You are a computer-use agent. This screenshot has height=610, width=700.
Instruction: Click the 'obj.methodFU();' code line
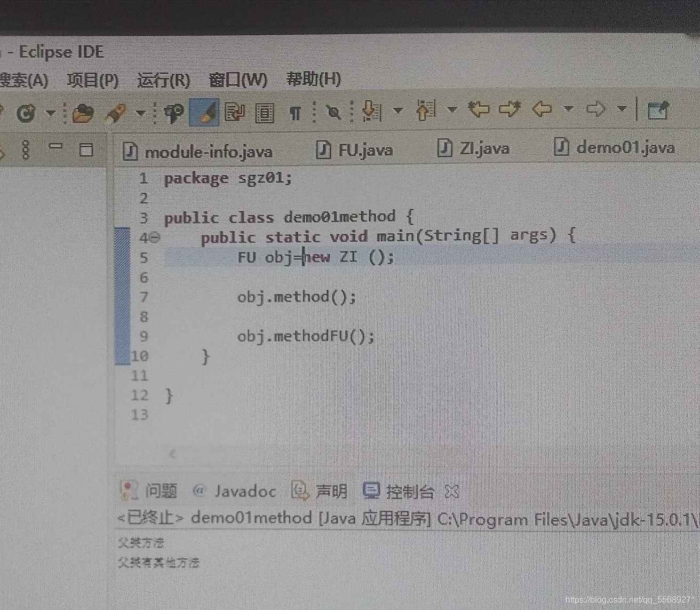coord(306,337)
